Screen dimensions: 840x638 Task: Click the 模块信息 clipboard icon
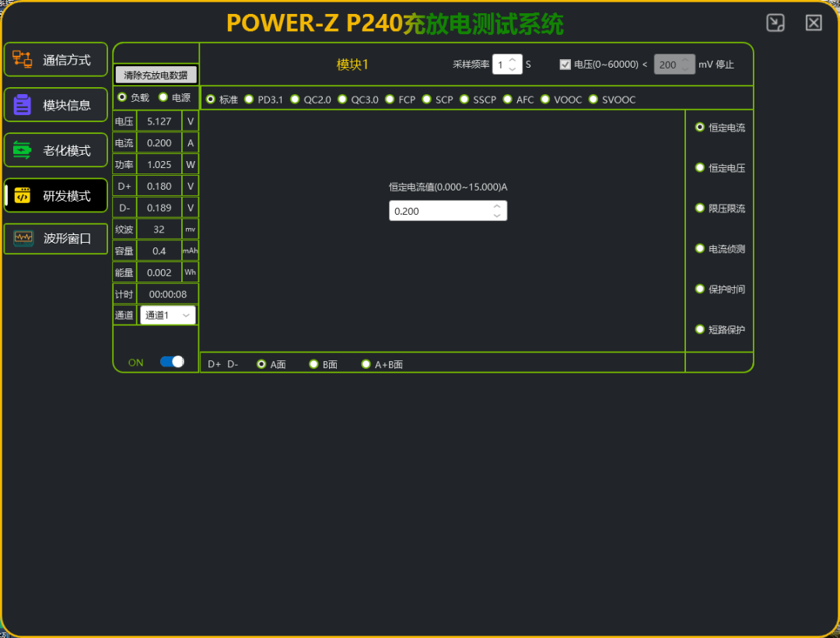tap(22, 104)
